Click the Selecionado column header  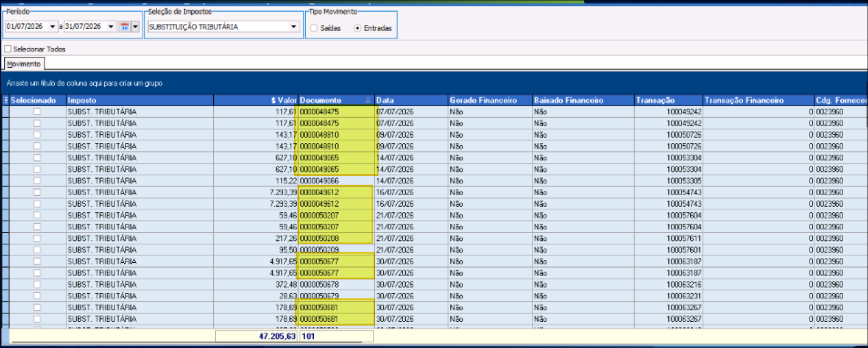coord(38,100)
